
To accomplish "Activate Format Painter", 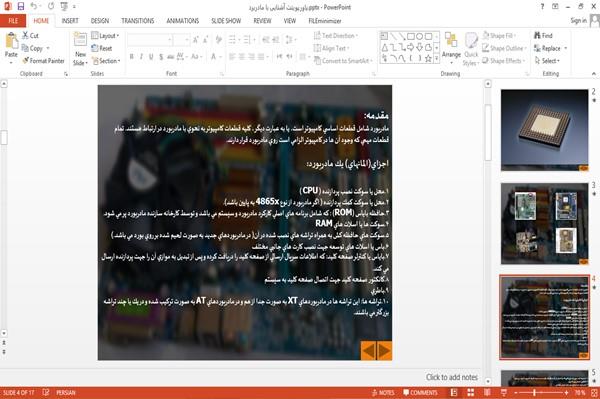I will point(43,60).
